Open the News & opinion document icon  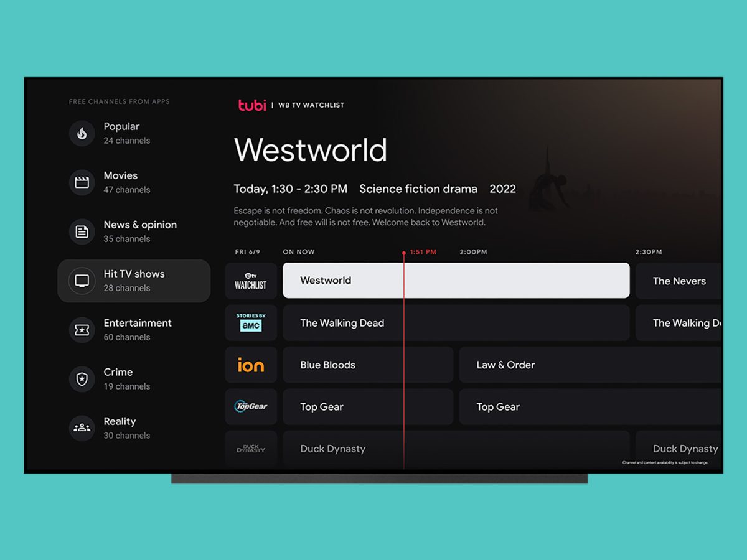pos(82,231)
